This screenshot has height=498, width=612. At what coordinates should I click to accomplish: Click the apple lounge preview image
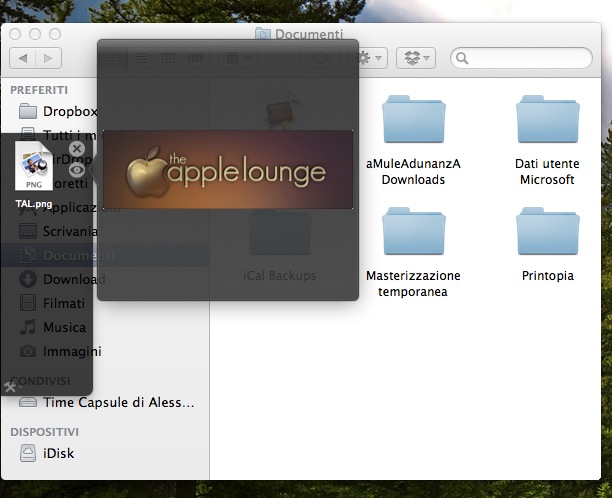pyautogui.click(x=228, y=169)
